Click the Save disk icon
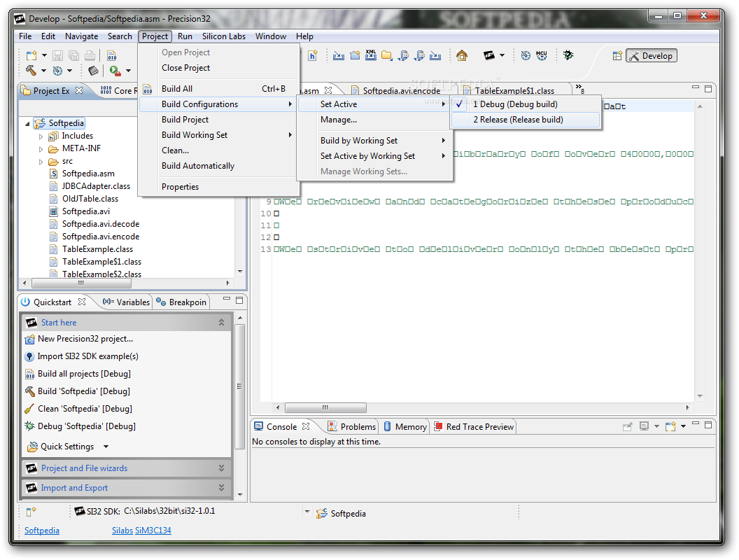Image resolution: width=739 pixels, height=560 pixels. (57, 55)
